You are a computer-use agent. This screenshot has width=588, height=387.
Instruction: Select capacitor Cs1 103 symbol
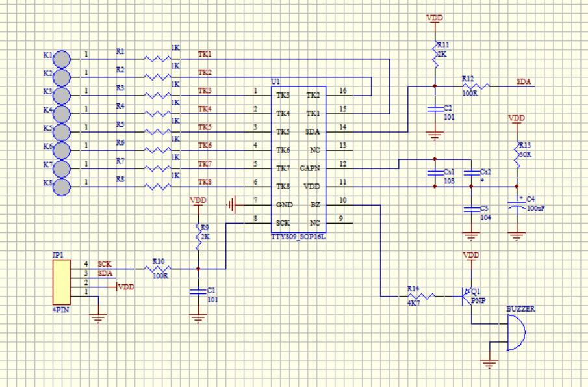pos(435,173)
